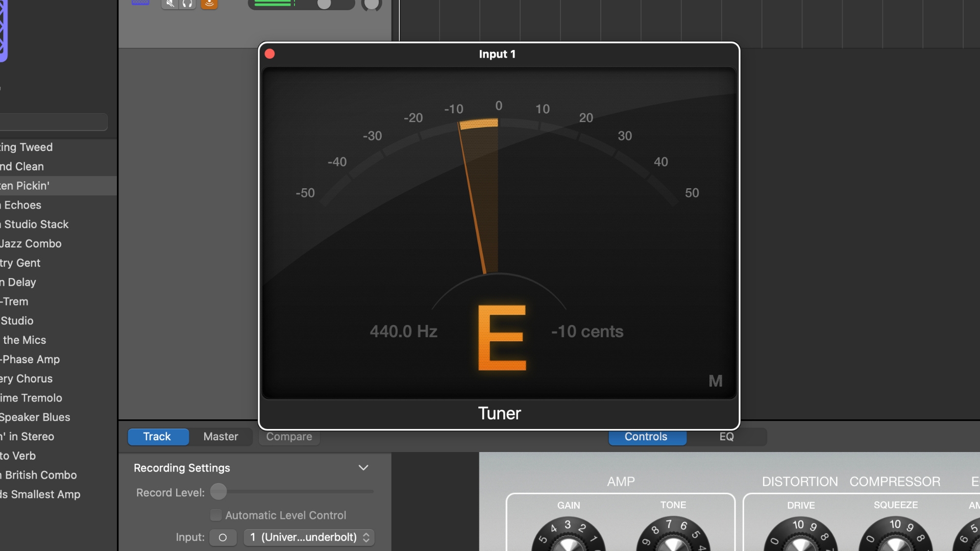Select the in Stereo patch
The image size is (980, 551).
58,437
